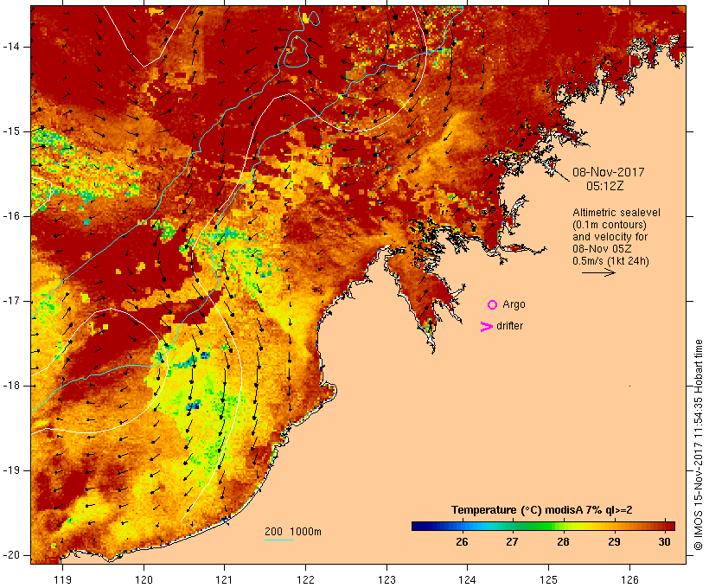Click the 'Temperature (°C) modisA 7% ql>=2' title
The image size is (709, 588).
point(542,510)
